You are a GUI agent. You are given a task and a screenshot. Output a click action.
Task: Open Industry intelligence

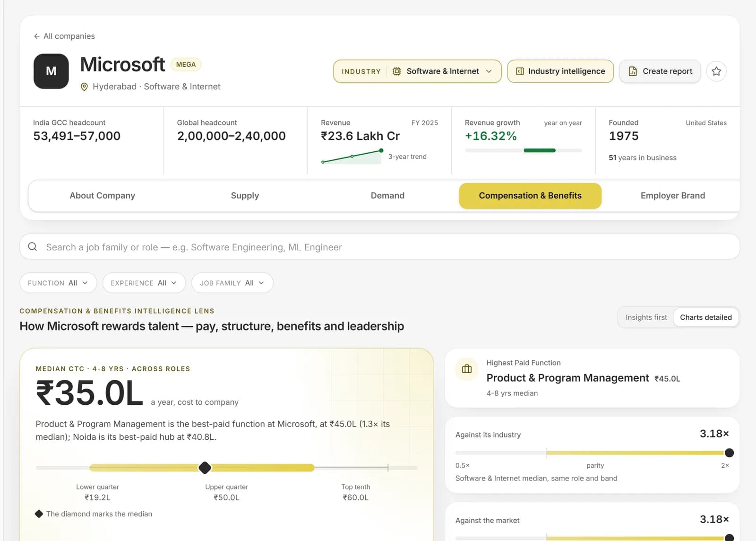(x=560, y=71)
